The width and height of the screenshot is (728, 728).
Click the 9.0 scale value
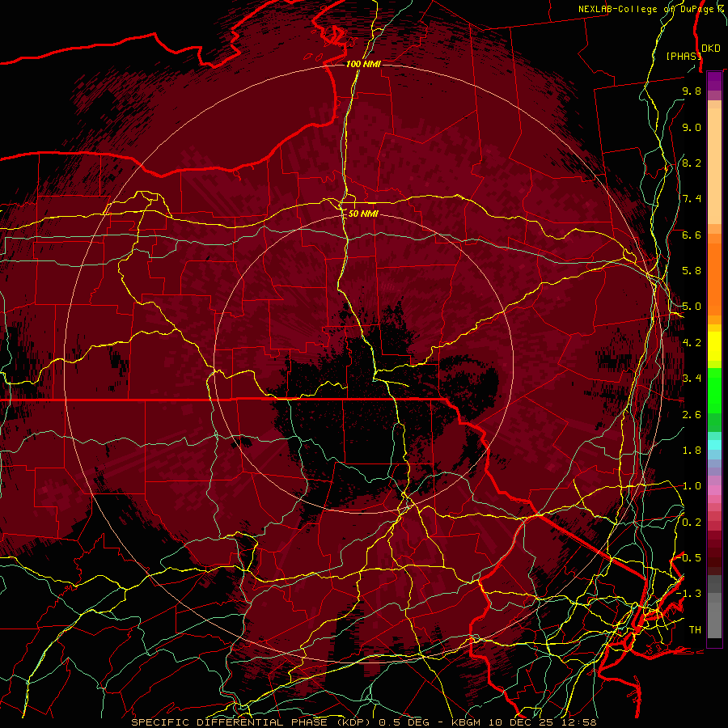(x=692, y=127)
